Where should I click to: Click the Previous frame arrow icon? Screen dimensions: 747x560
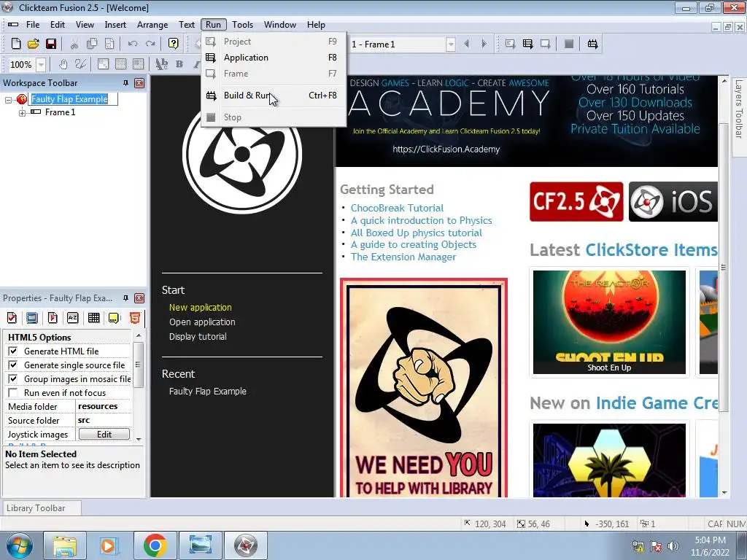click(466, 44)
